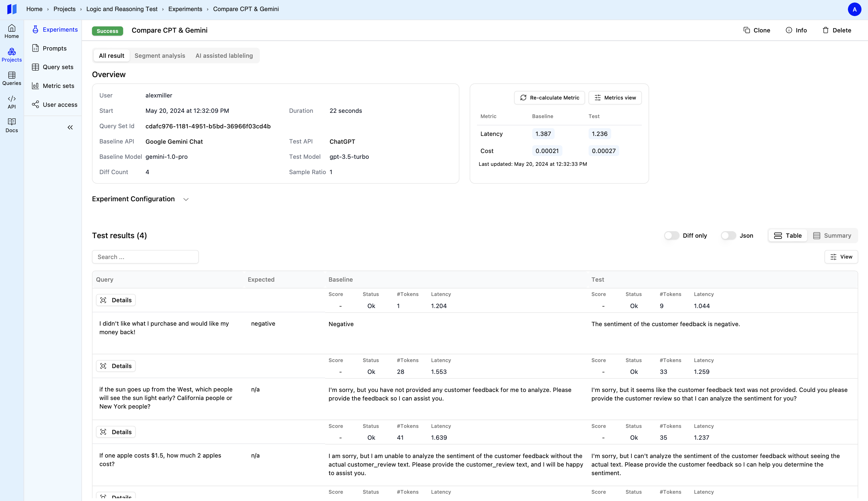
Task: Open the Home sidebar icon
Action: [x=12, y=31]
